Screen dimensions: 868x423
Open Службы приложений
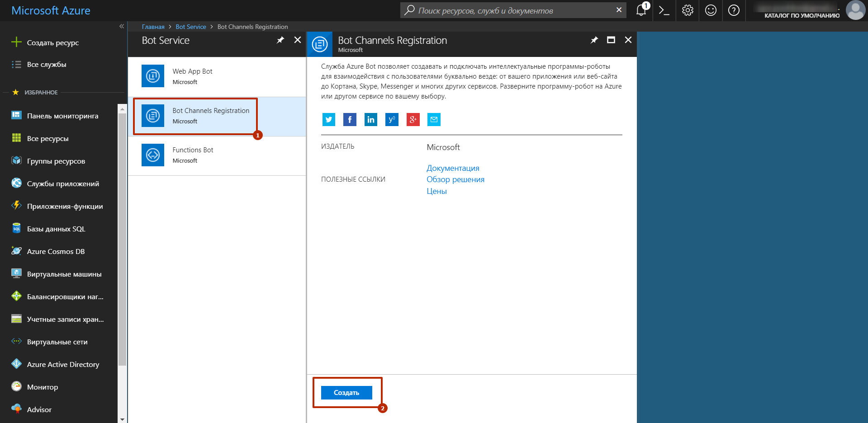coord(63,183)
